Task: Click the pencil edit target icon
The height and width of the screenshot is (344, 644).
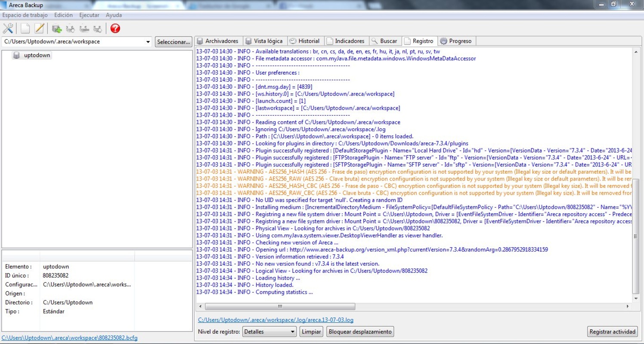Action: (39, 29)
